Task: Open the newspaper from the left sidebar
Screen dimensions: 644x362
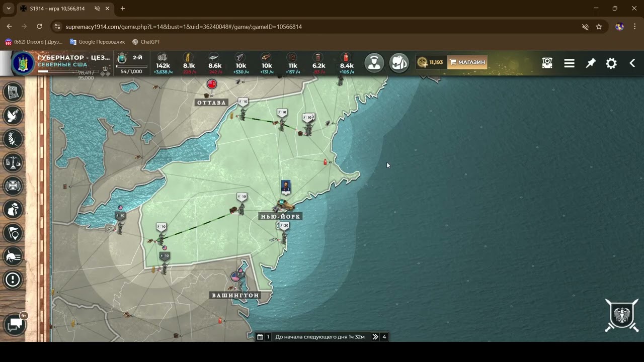Action: point(13,92)
